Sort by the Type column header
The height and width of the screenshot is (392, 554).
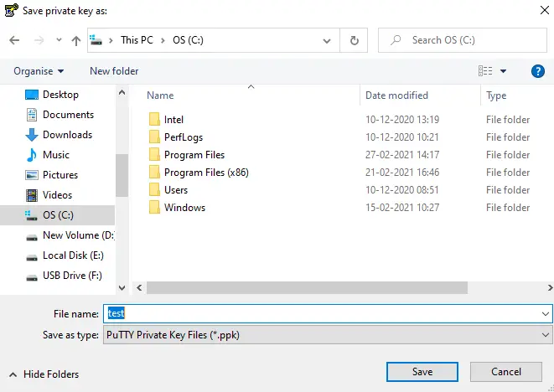496,95
